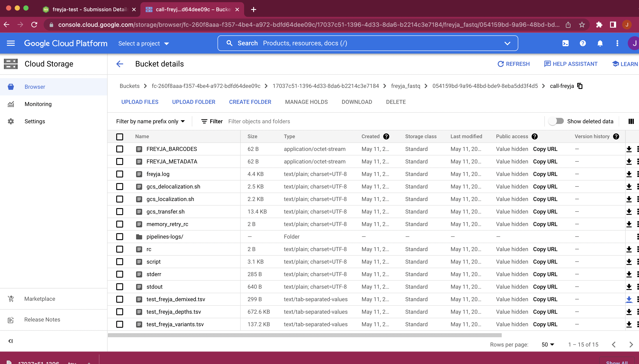Bookmark this page with star icon
This screenshot has width=639, height=364.
582,24
